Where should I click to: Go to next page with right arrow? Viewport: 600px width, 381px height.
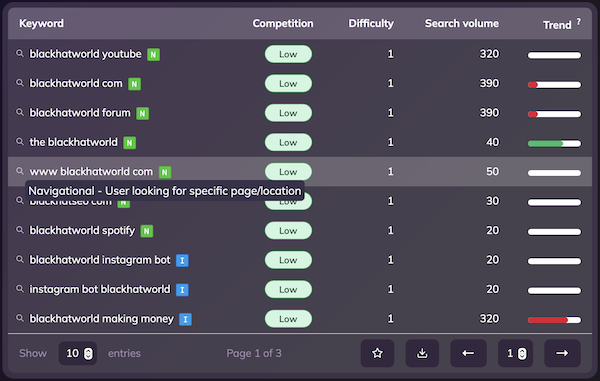point(562,353)
